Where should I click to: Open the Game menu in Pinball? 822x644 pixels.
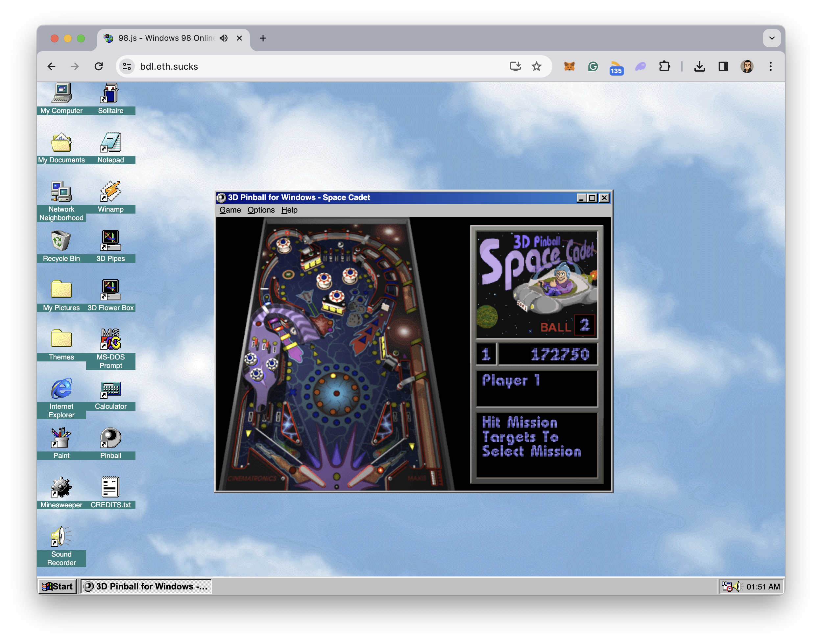point(230,210)
